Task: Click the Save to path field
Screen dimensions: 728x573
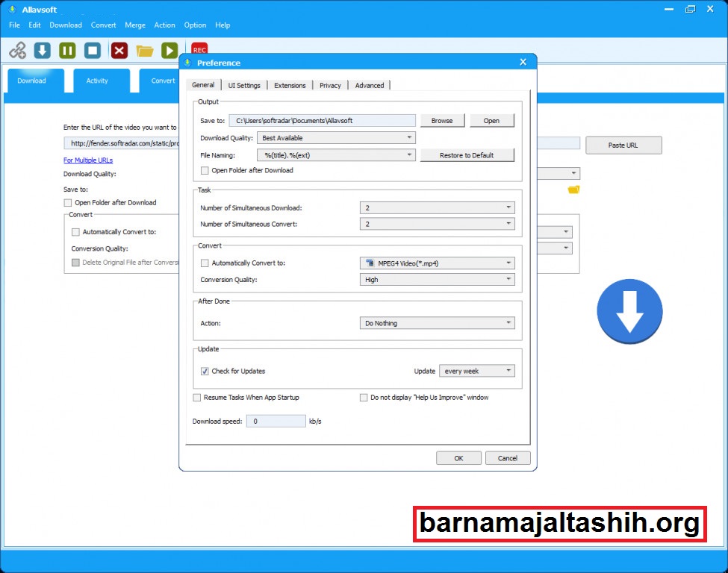Action: [x=322, y=121]
